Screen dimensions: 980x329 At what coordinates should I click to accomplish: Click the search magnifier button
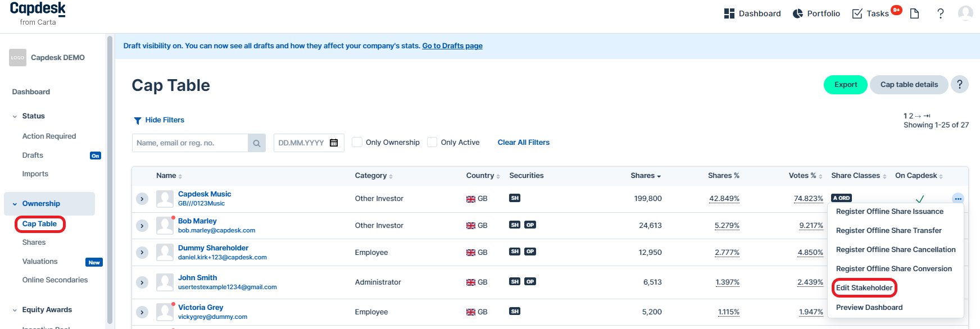[x=257, y=143]
